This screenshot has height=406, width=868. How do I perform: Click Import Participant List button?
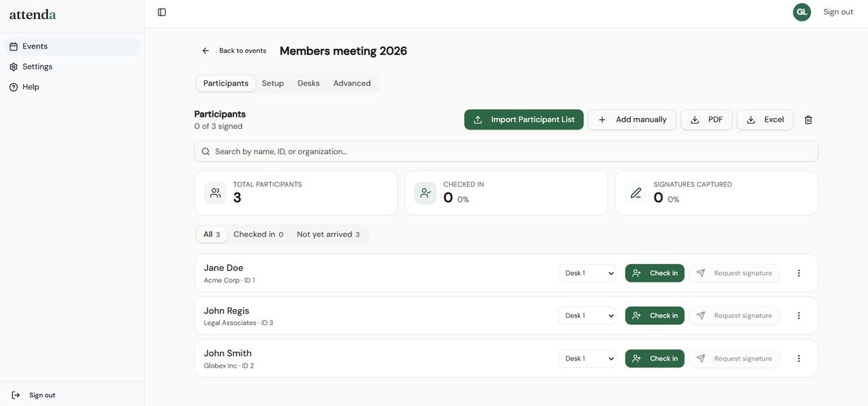point(524,119)
